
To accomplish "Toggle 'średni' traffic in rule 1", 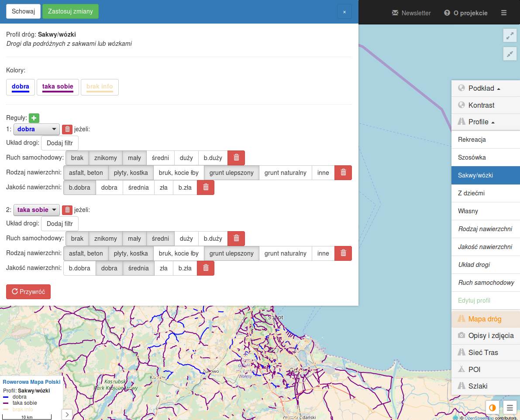I will pos(160,158).
